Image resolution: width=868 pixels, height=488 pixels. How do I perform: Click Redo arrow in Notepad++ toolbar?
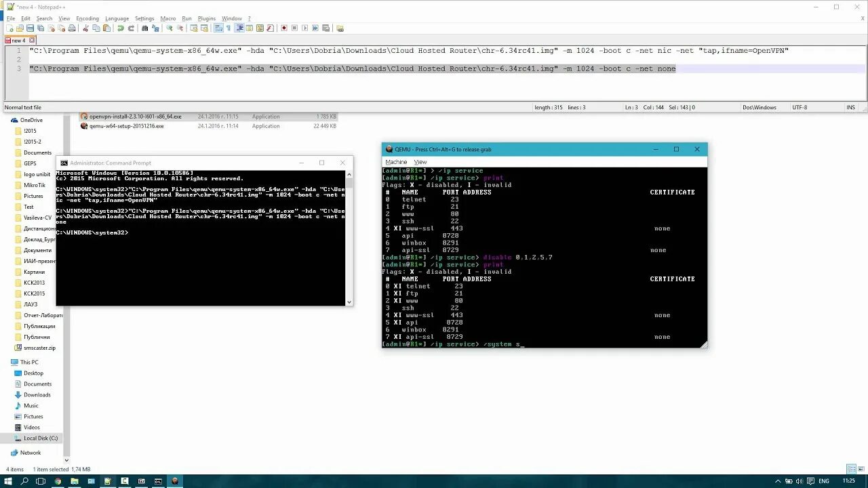coord(132,28)
